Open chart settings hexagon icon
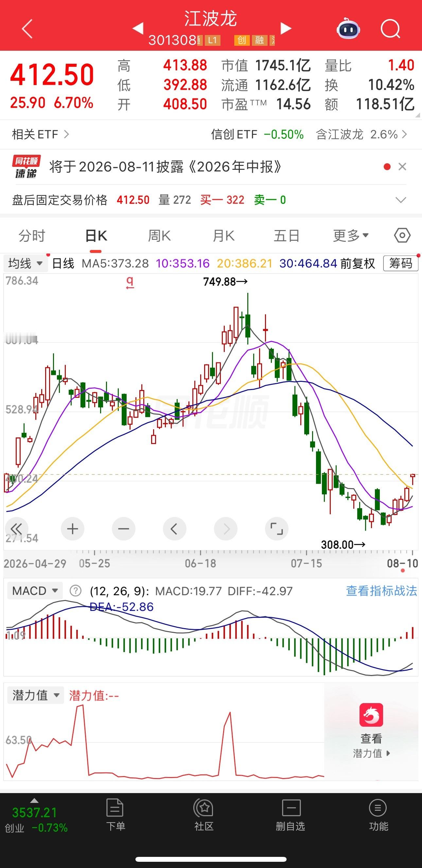The width and height of the screenshot is (422, 868). tap(402, 235)
